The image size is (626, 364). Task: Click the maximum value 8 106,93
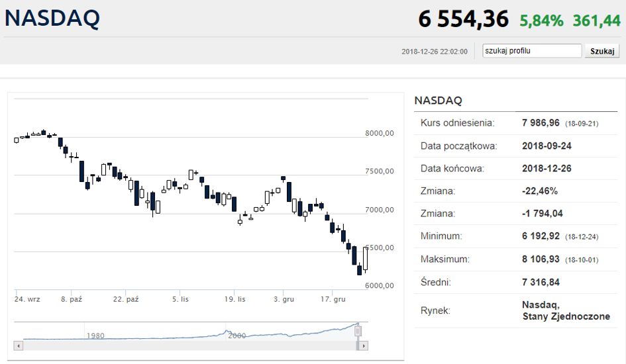[x=541, y=259]
